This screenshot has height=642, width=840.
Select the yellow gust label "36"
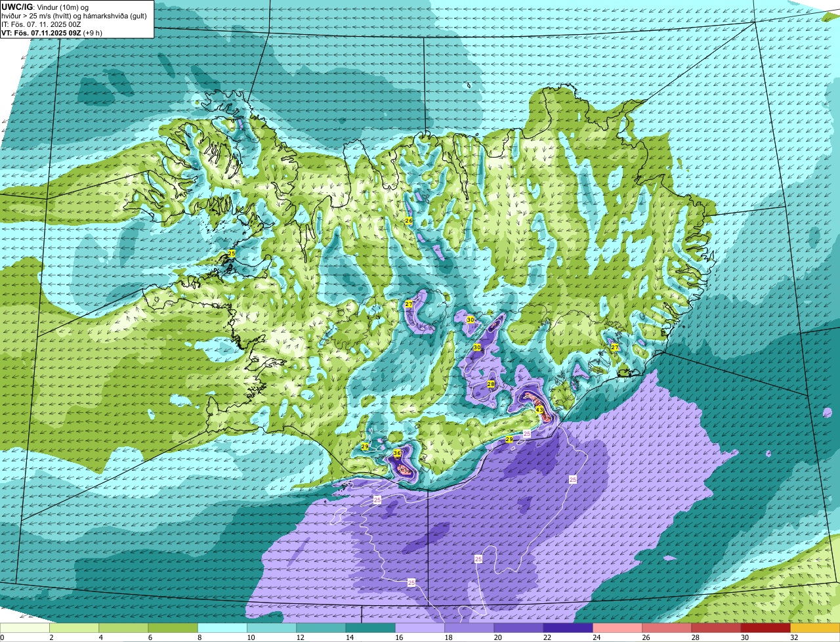pos(397,454)
